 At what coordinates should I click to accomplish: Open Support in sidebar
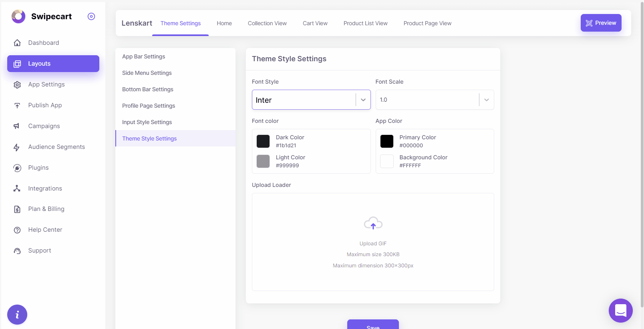[x=53, y=251]
